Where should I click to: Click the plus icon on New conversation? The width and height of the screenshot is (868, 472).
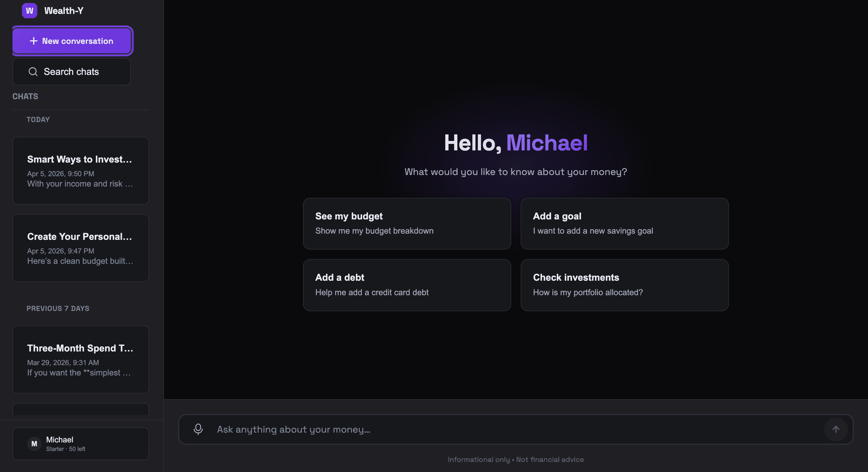click(x=33, y=41)
